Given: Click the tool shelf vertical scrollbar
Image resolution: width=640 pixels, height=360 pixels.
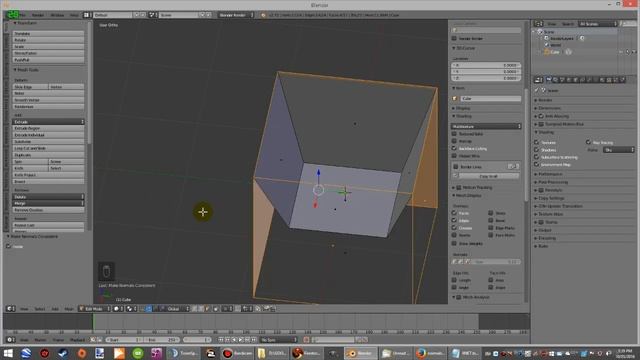Looking at the screenshot, I should [x=89, y=82].
